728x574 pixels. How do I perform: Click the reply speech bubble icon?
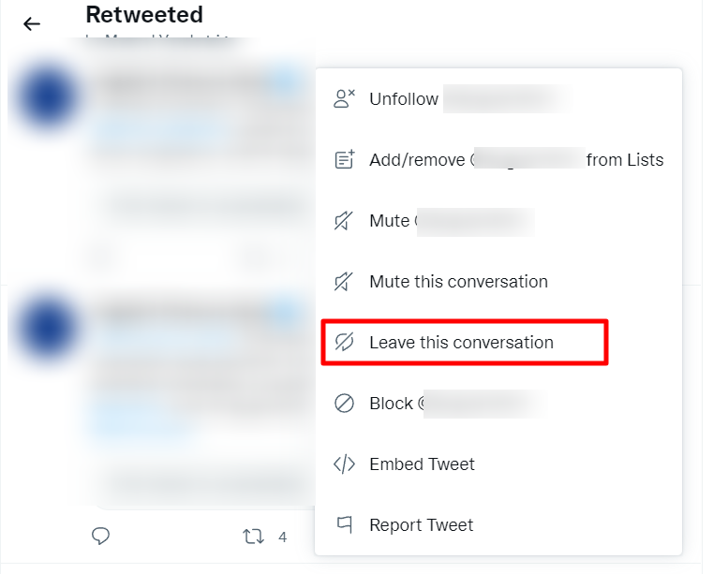coord(101,537)
